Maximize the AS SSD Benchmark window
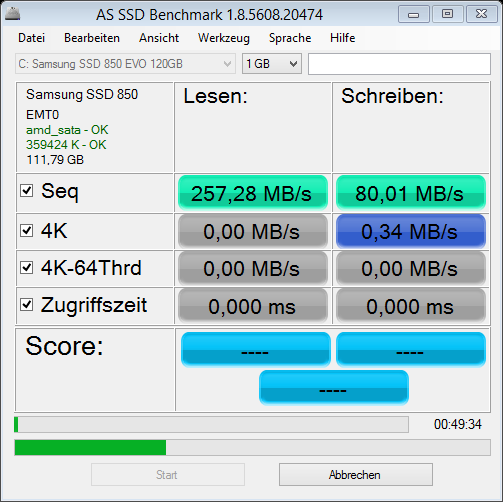This screenshot has width=503, height=502. (447, 14)
